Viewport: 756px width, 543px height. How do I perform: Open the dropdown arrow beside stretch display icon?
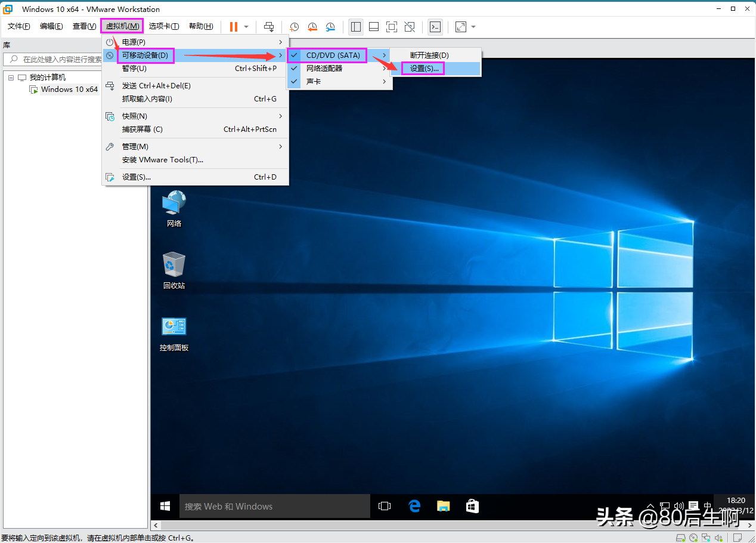point(473,27)
